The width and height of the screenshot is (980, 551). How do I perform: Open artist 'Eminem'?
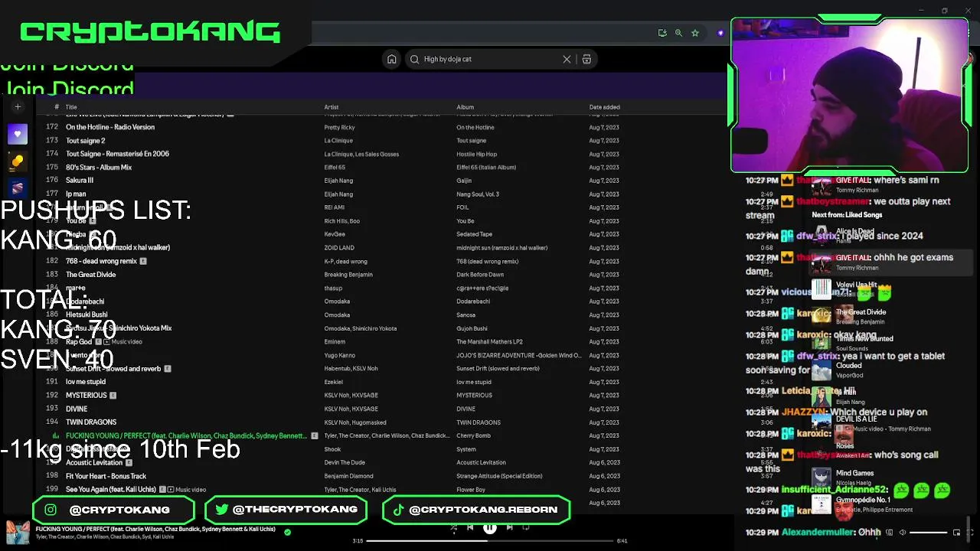[335, 342]
